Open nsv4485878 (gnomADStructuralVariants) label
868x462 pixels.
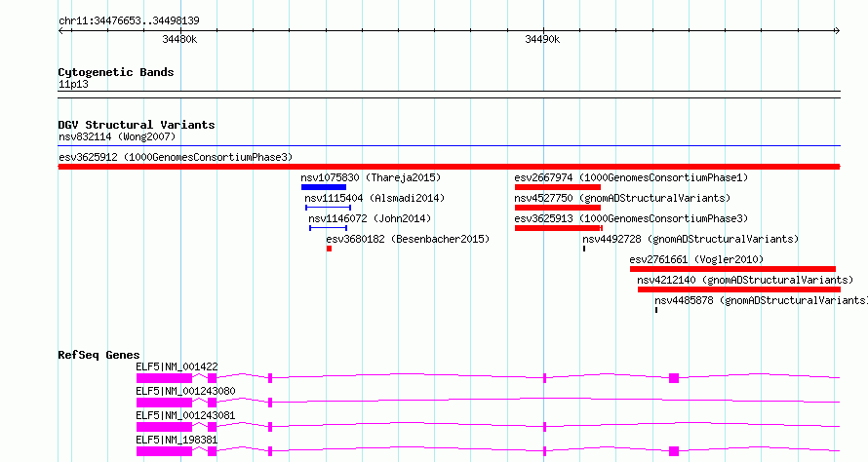[x=761, y=300]
